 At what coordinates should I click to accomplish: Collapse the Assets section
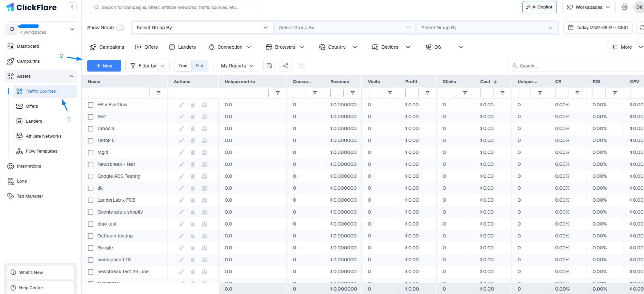click(41, 76)
